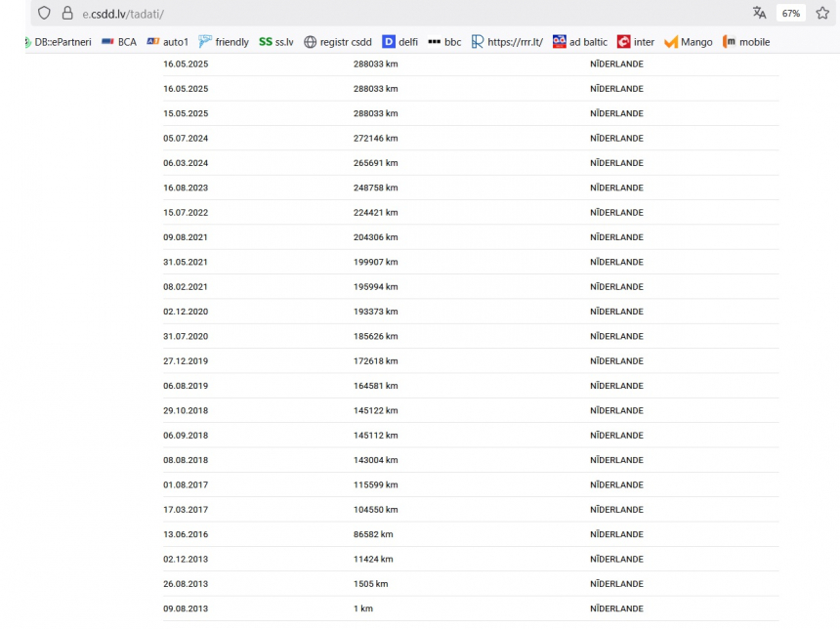The image size is (840, 629).
Task: Select date 01.08.2017
Action: [x=186, y=484]
